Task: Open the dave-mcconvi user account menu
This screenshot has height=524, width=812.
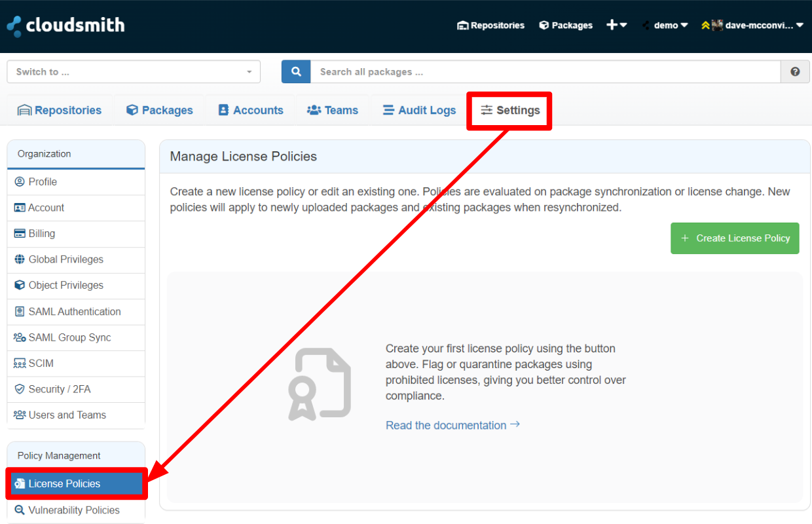Action: point(752,26)
